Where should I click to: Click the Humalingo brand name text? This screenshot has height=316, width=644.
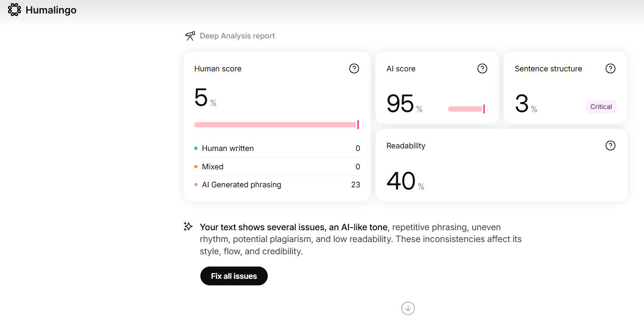click(51, 10)
